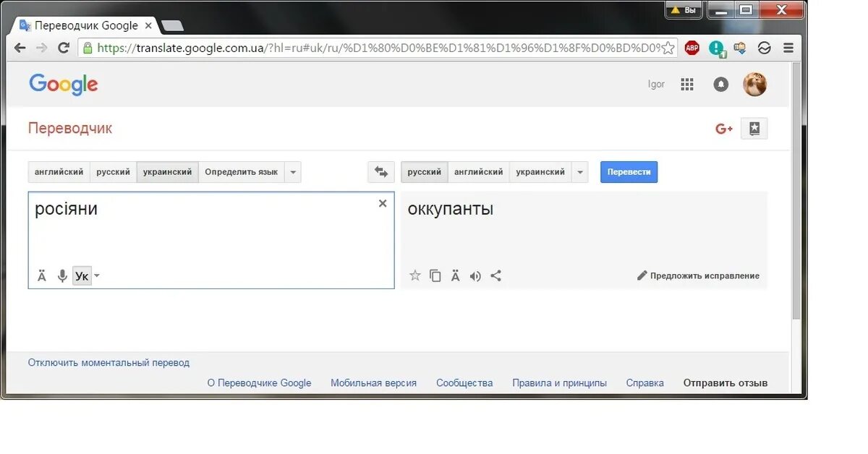The image size is (868, 454).
Task: Open the О Переводчике Google link
Action: pyautogui.click(x=259, y=383)
